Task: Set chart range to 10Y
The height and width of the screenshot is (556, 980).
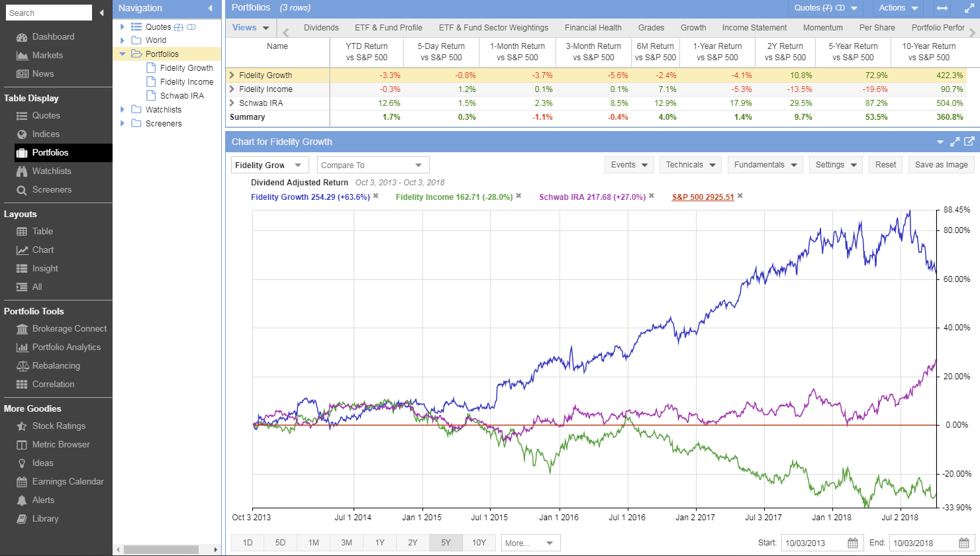Action: click(479, 543)
